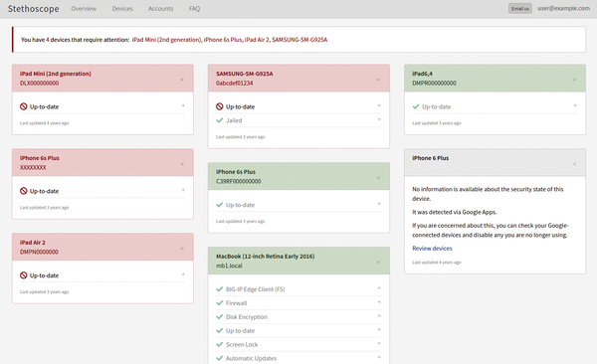Expand the red iPhone 6s Plus XXXXXXXX header arrow
Viewport: 597px width, 364px height.
[x=182, y=164]
